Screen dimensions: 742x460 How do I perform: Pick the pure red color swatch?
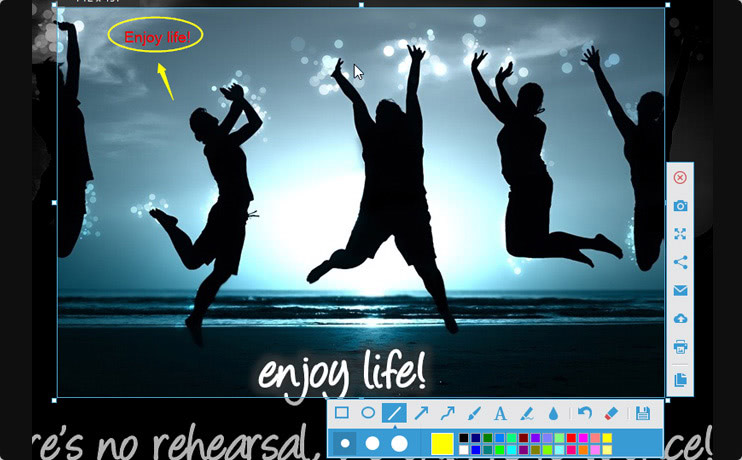click(x=571, y=438)
